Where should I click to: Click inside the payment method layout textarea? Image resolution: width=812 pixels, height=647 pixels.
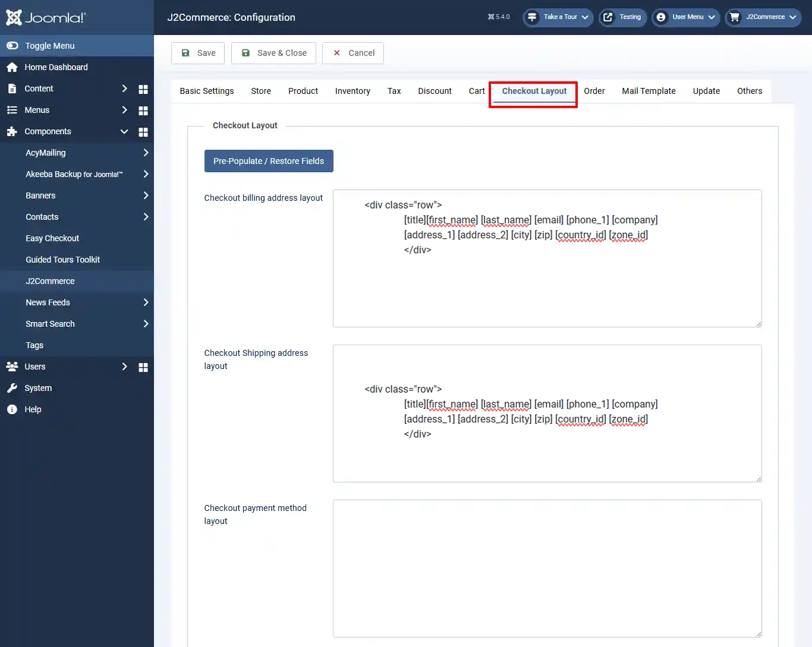pos(547,569)
